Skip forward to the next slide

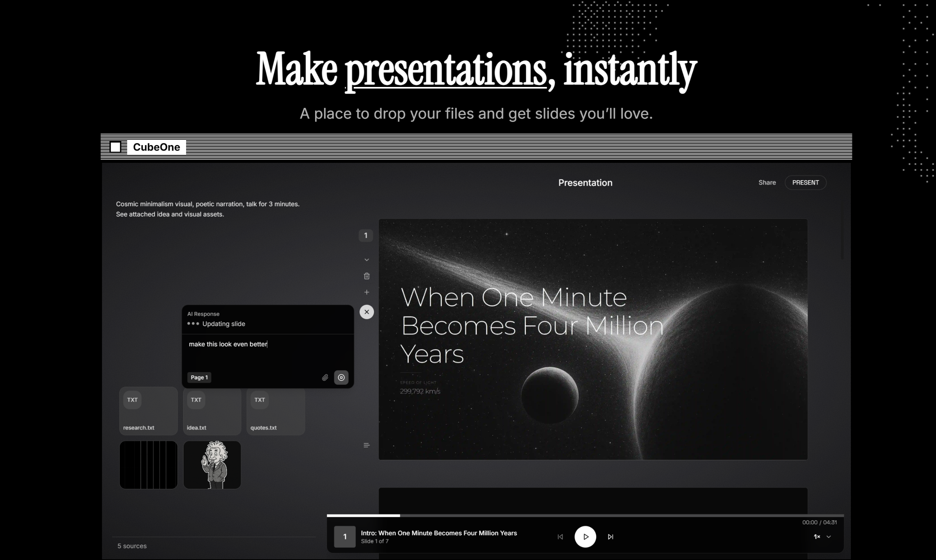(x=611, y=536)
